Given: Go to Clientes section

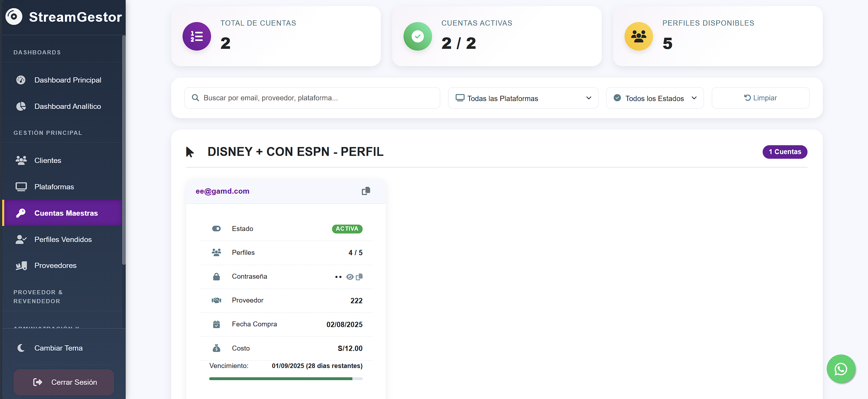Looking at the screenshot, I should pyautogui.click(x=62, y=161).
